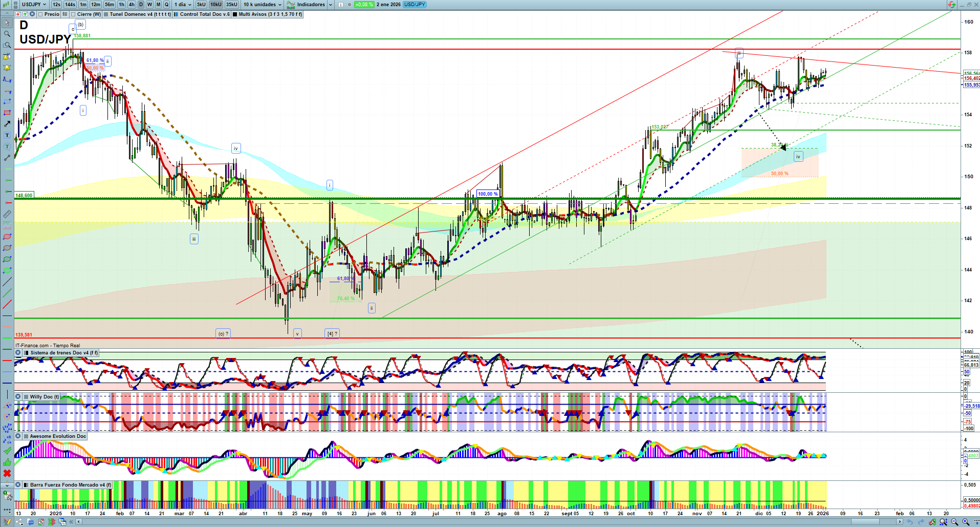Image resolution: width=980 pixels, height=527 pixels.
Task: Choose the red rectangle drawing tool
Action: point(7,113)
